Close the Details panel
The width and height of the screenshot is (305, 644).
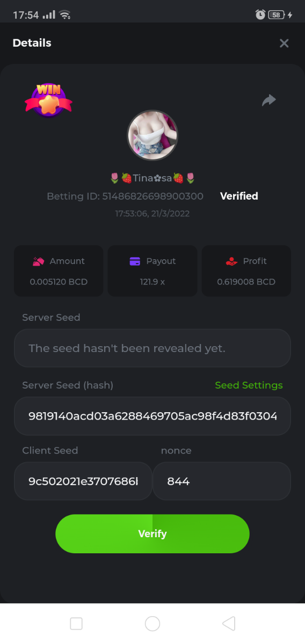(284, 43)
